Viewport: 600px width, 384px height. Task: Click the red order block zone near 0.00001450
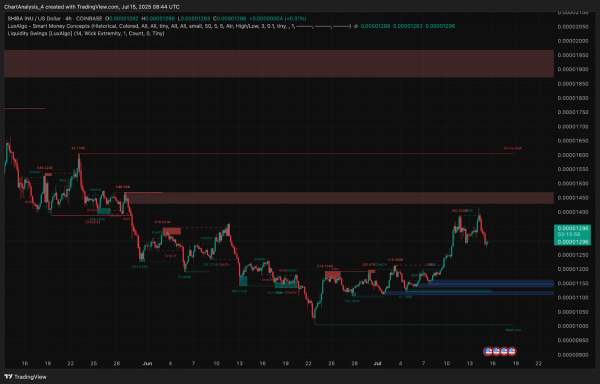point(339,198)
